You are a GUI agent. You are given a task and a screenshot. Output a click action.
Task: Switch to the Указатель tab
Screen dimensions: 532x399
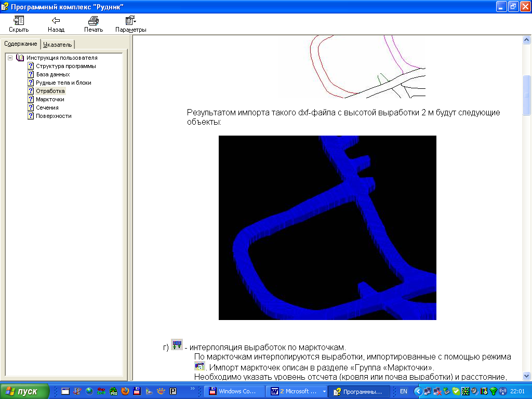click(58, 45)
